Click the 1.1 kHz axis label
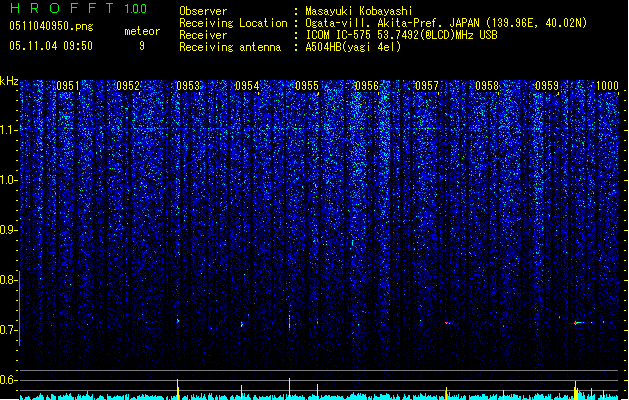The image size is (629, 400). click(8, 130)
